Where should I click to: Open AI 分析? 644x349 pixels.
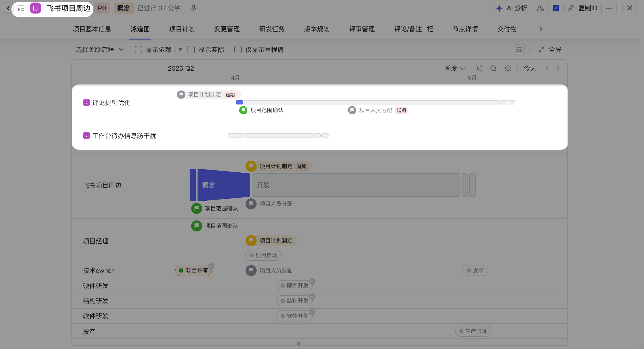(512, 8)
